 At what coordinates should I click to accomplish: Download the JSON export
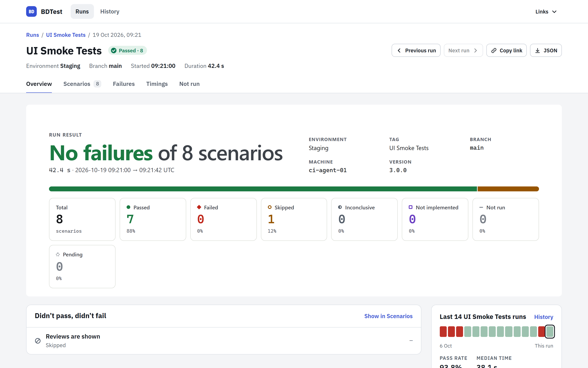(546, 50)
